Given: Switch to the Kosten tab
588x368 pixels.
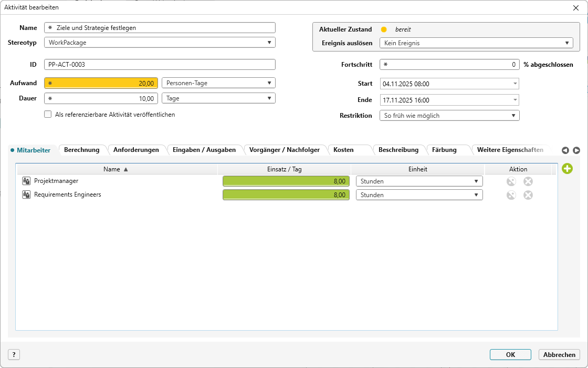Looking at the screenshot, I should click(x=343, y=150).
